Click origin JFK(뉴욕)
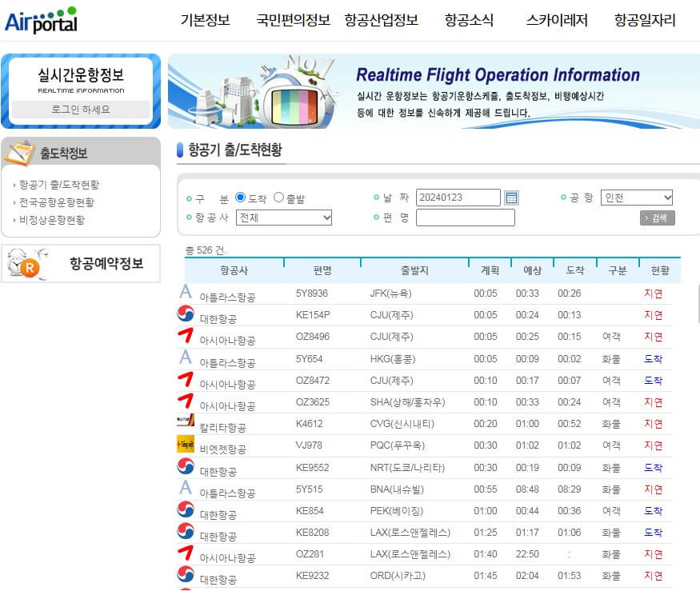The width and height of the screenshot is (700, 591). point(390,294)
